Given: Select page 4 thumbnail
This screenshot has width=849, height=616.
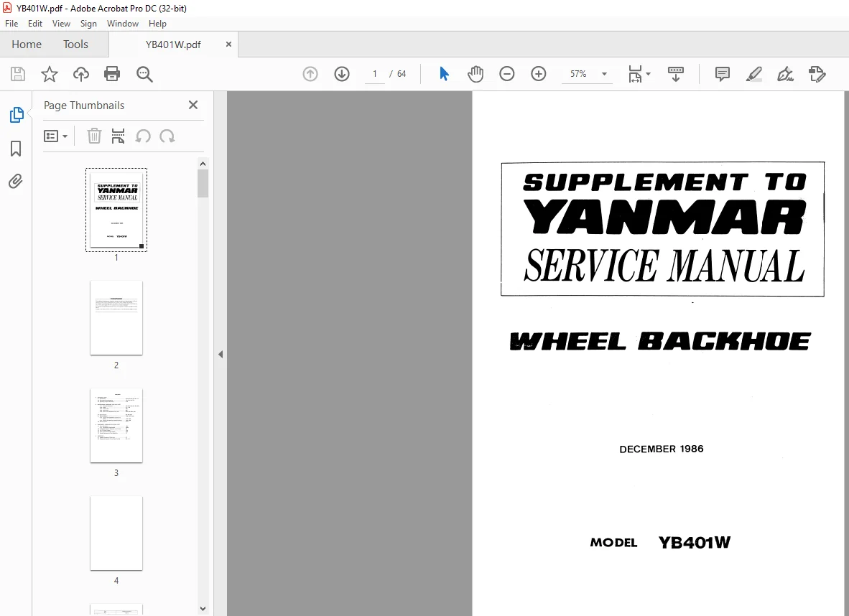Looking at the screenshot, I should (116, 533).
